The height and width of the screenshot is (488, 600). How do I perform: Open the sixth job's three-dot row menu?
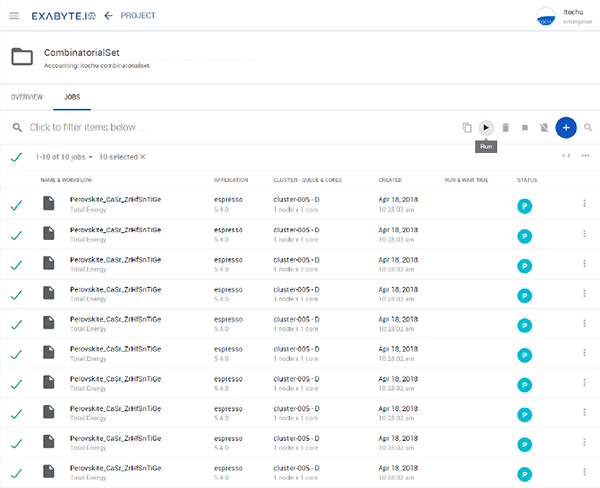pos(584,353)
